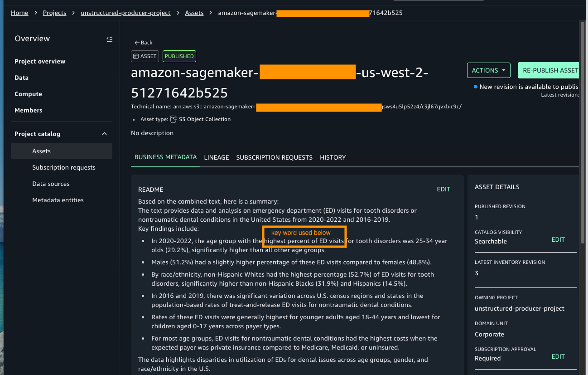This screenshot has height=375, width=588.
Task: Select Metadata entities in sidebar
Action: tap(58, 200)
